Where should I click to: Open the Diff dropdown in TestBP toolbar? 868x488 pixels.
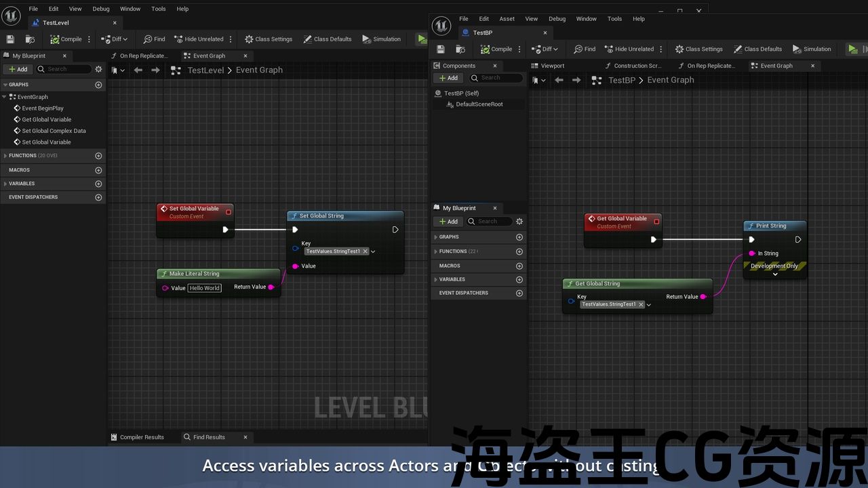pos(547,49)
